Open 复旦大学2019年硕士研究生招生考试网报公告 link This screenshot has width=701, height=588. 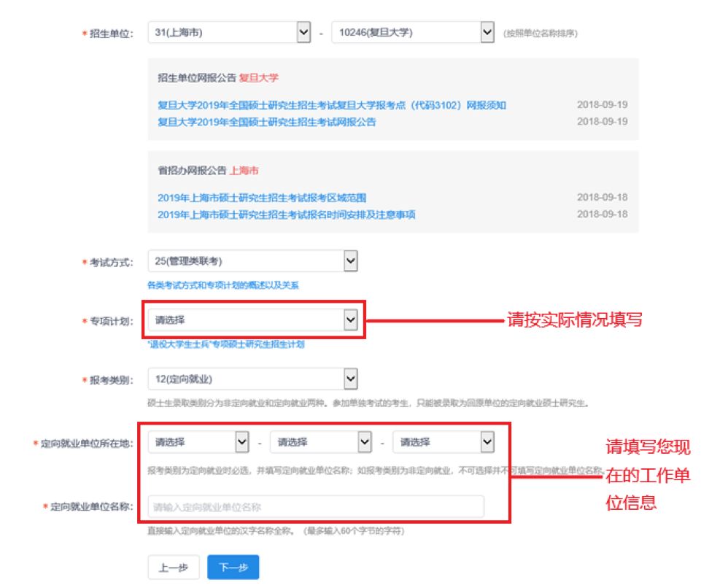(267, 122)
